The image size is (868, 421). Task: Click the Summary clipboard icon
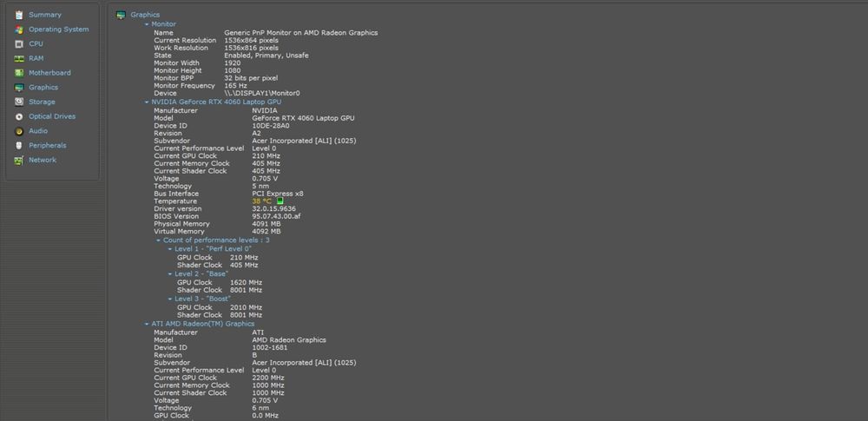(x=19, y=15)
